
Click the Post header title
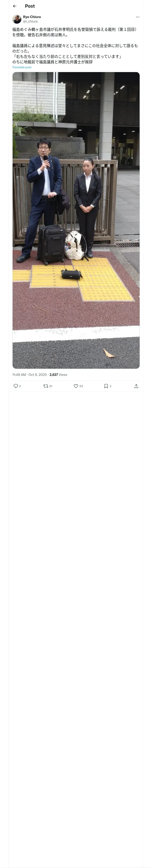(30, 6)
